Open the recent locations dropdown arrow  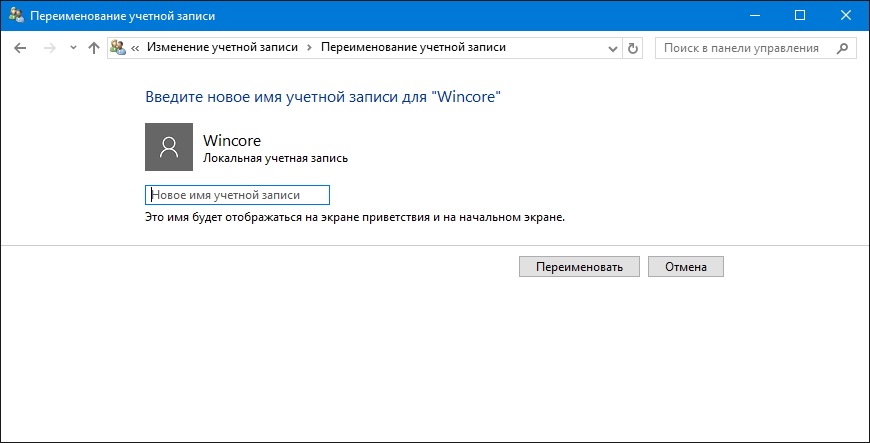point(73,48)
